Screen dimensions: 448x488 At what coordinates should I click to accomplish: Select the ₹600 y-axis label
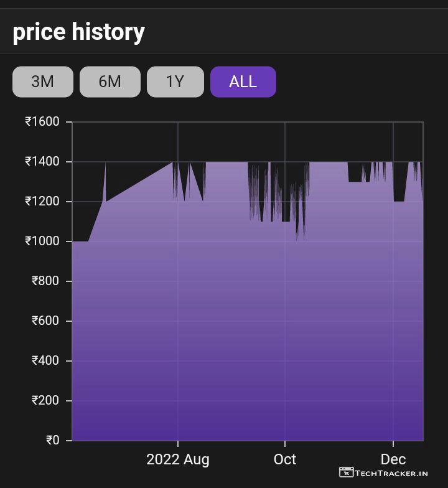click(45, 321)
